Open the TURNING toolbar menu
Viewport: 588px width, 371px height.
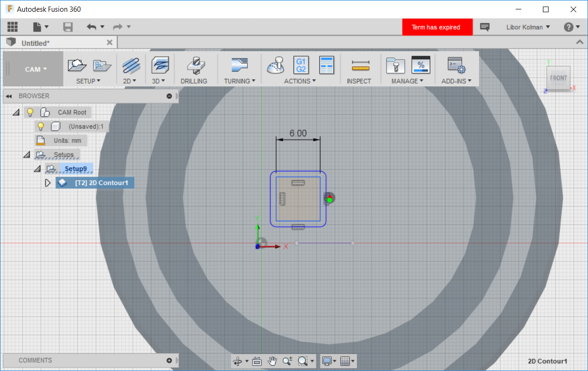pyautogui.click(x=240, y=81)
